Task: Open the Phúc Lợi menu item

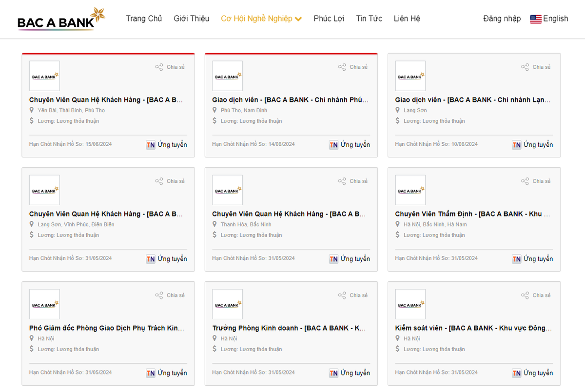Action: [x=329, y=19]
